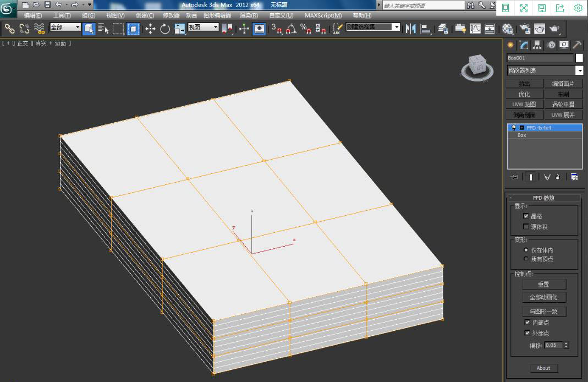Open the MAXScript menu
588x382 pixels.
pos(323,15)
